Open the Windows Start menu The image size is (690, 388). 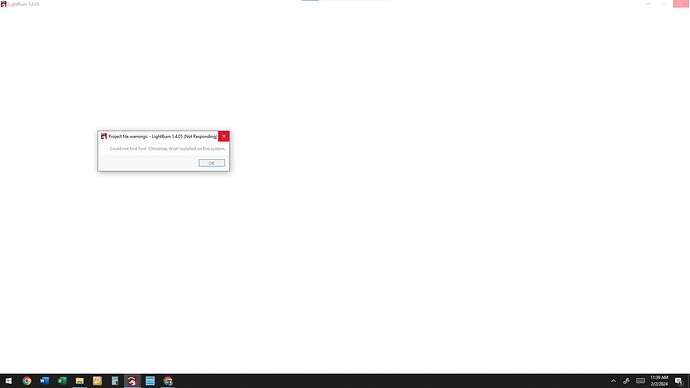pos(9,381)
